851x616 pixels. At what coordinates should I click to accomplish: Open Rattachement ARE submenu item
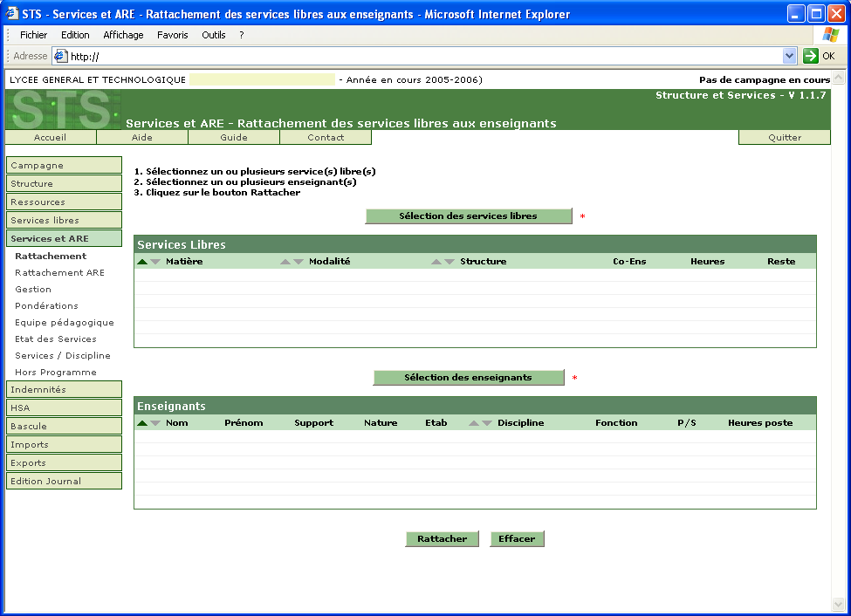click(59, 273)
